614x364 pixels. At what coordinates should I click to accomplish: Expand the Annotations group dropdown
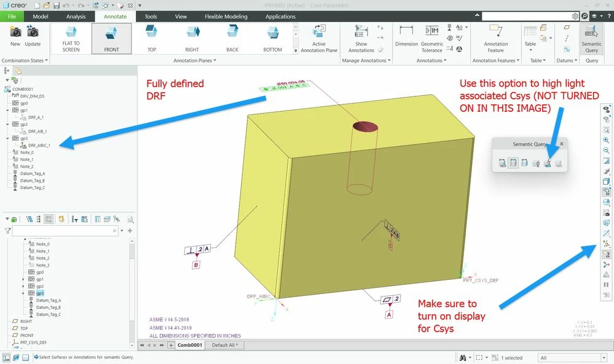point(431,61)
